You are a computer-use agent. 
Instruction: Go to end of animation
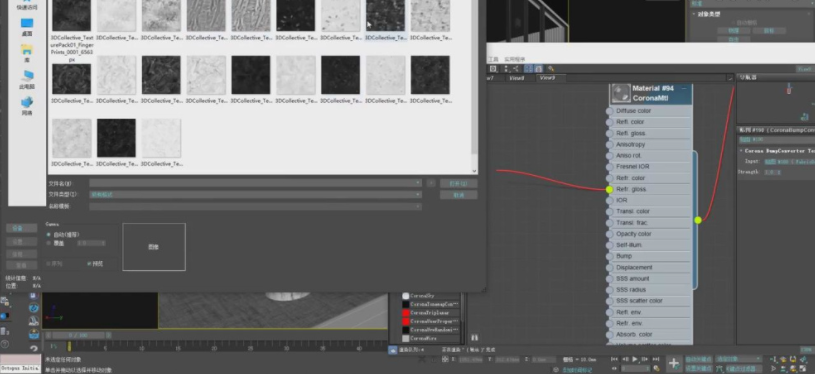point(655,359)
